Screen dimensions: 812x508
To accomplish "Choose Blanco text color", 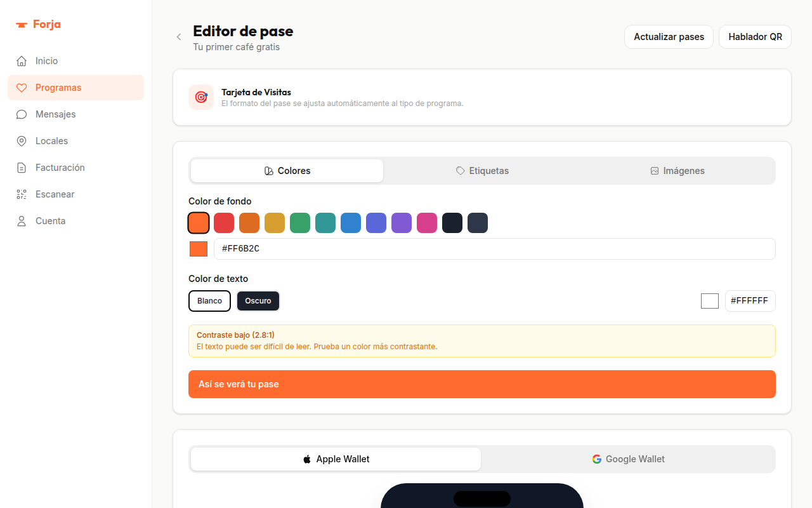I will pos(209,301).
